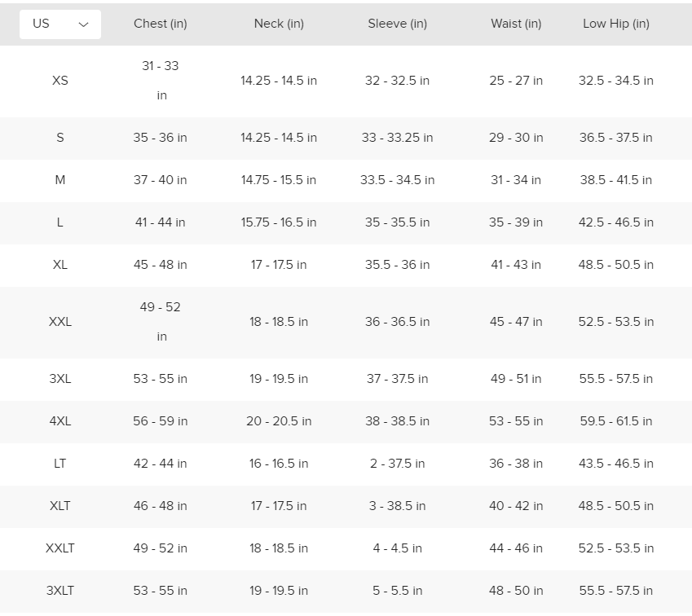The width and height of the screenshot is (692, 616).
Task: Click the 4XL size row label
Action: 60,421
